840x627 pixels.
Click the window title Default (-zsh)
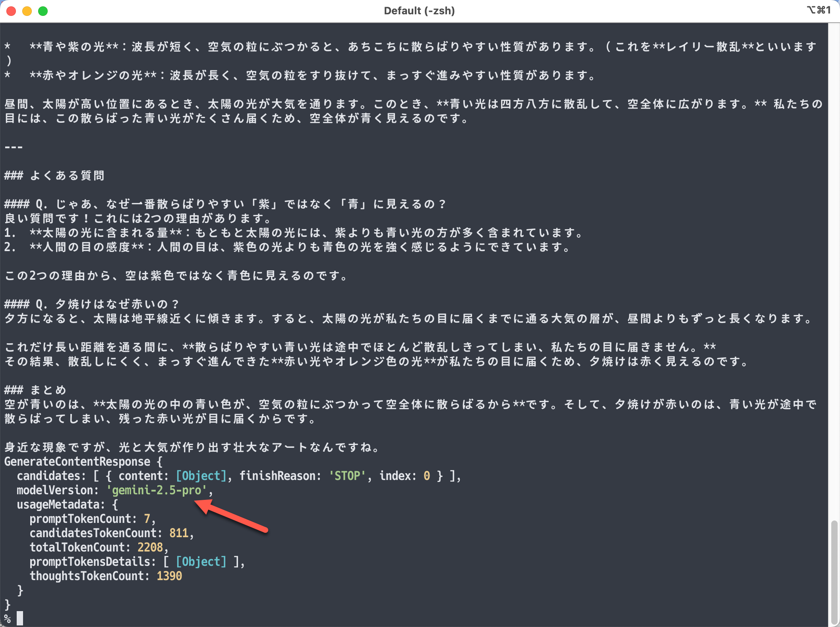419,10
